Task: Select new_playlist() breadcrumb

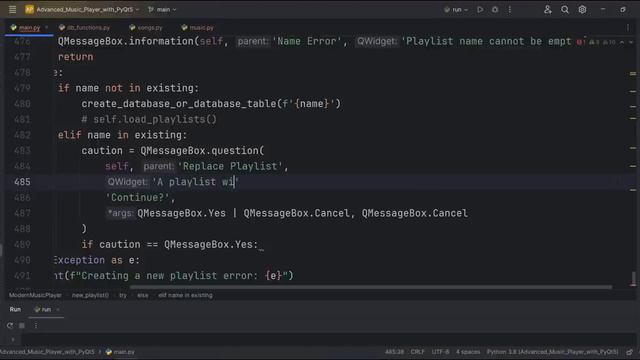Action: pyautogui.click(x=90, y=295)
